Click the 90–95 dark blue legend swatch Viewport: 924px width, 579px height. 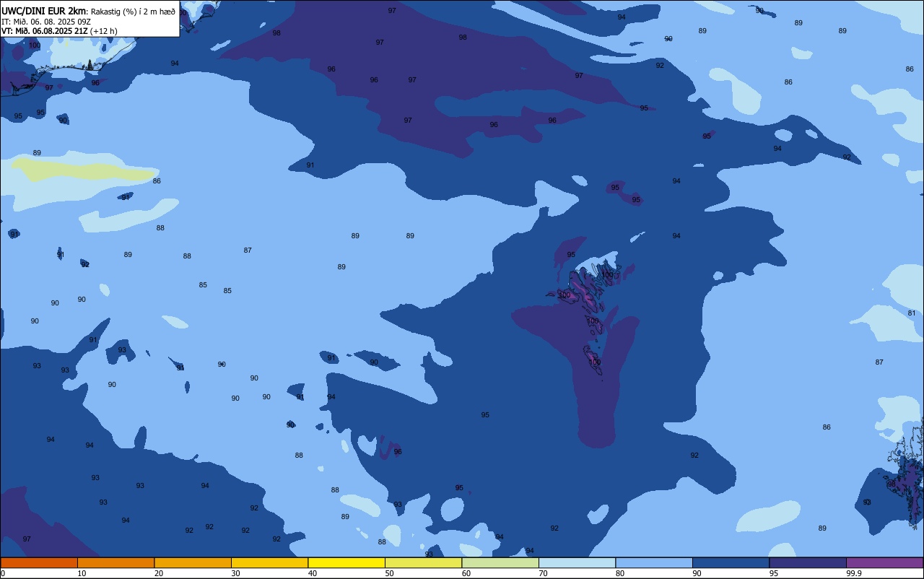[x=731, y=562]
